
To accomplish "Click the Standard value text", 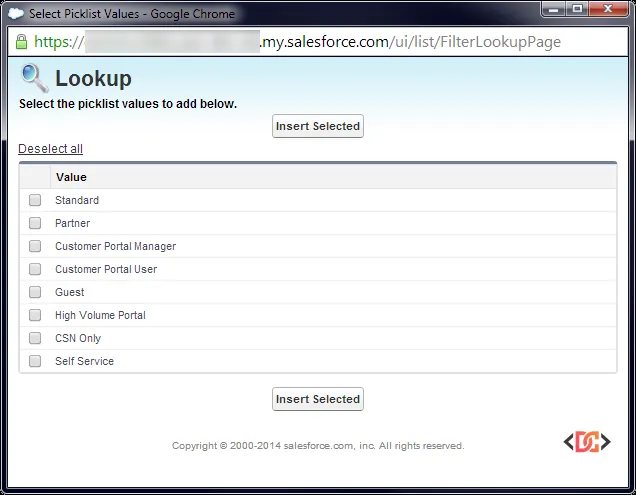I will (77, 200).
